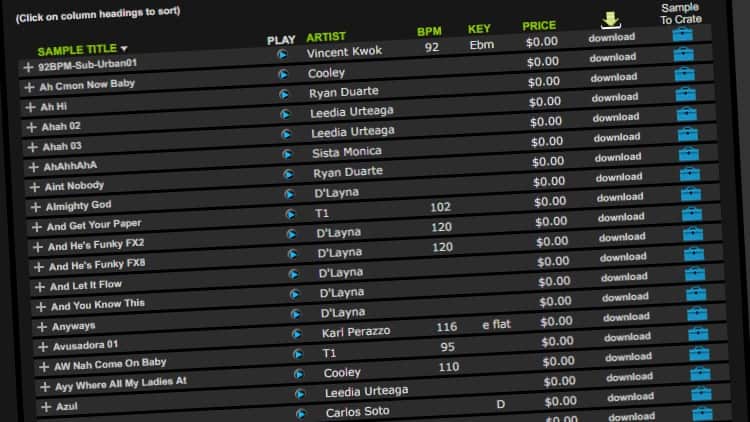Download the 92BPM-Sub-Urban01 sample

click(x=612, y=37)
